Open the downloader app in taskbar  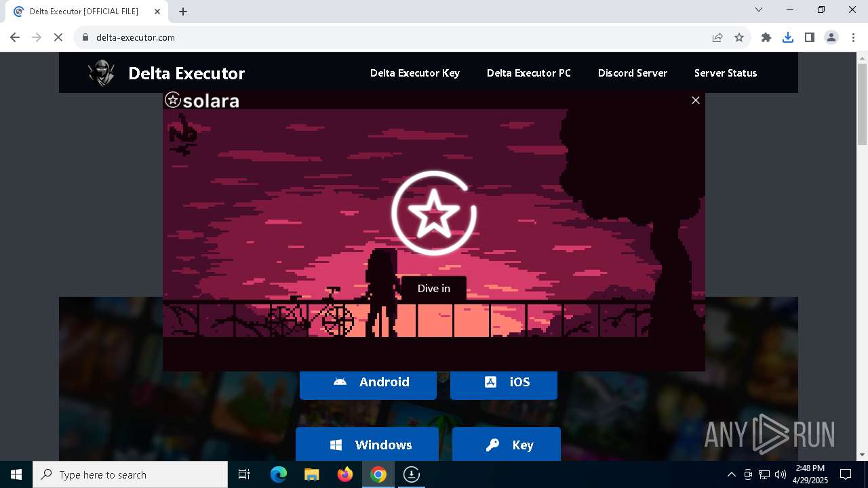pos(412,474)
